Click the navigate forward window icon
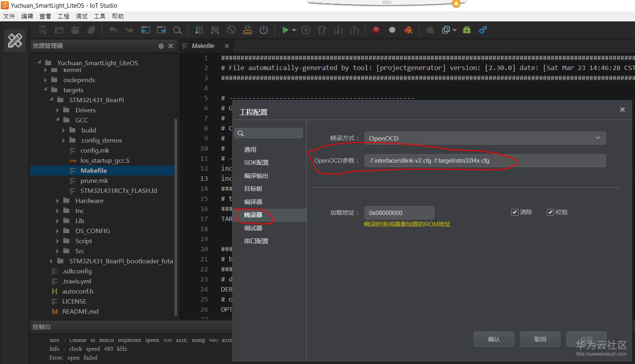This screenshot has height=364, width=635. (161, 30)
